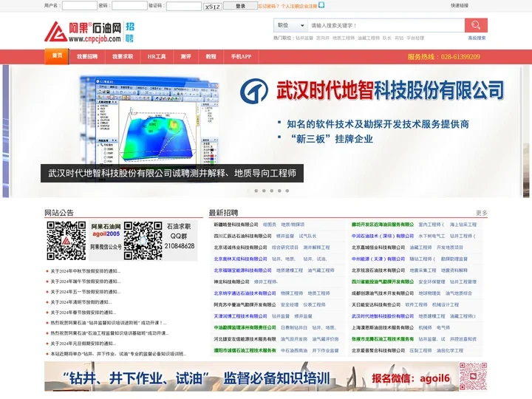Click the QR code on training banner
The width and height of the screenshot is (532, 399).
tap(473, 376)
